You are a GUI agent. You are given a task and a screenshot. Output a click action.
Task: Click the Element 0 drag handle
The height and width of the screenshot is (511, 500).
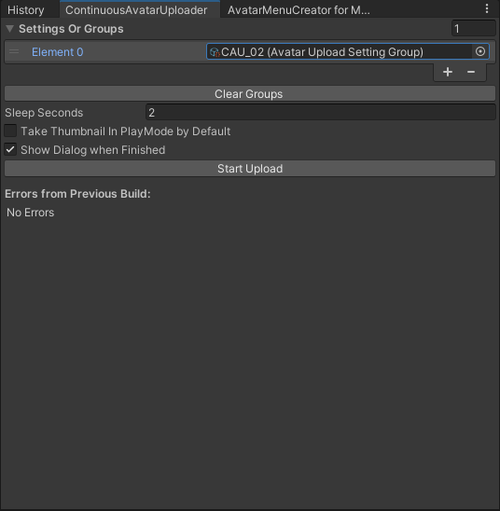pyautogui.click(x=14, y=52)
